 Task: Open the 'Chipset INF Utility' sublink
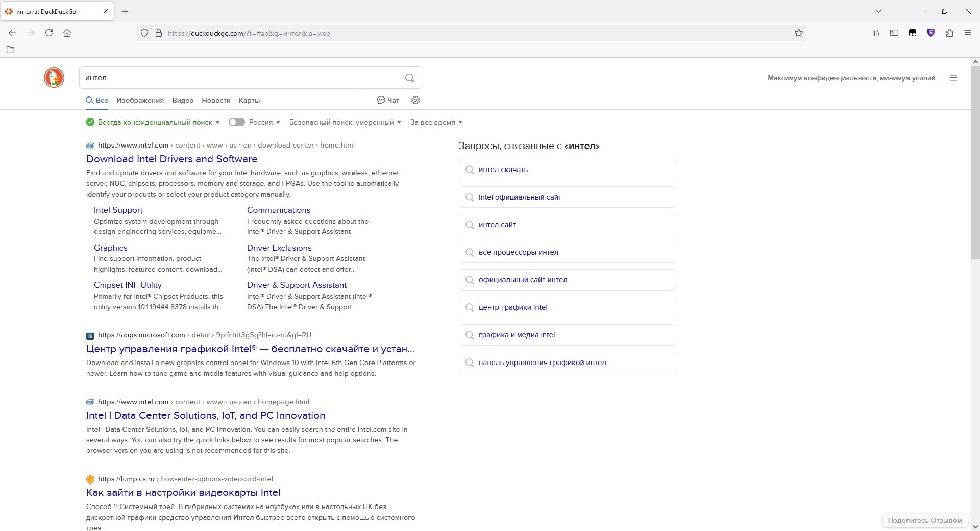128,285
